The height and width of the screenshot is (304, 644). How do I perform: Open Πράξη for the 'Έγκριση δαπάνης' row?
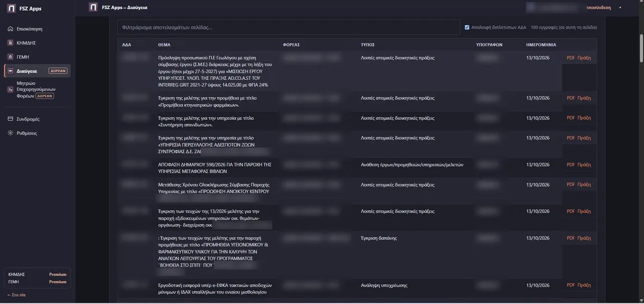coord(584,238)
